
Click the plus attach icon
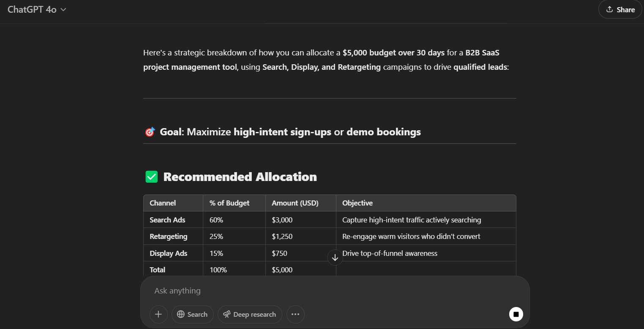click(158, 314)
